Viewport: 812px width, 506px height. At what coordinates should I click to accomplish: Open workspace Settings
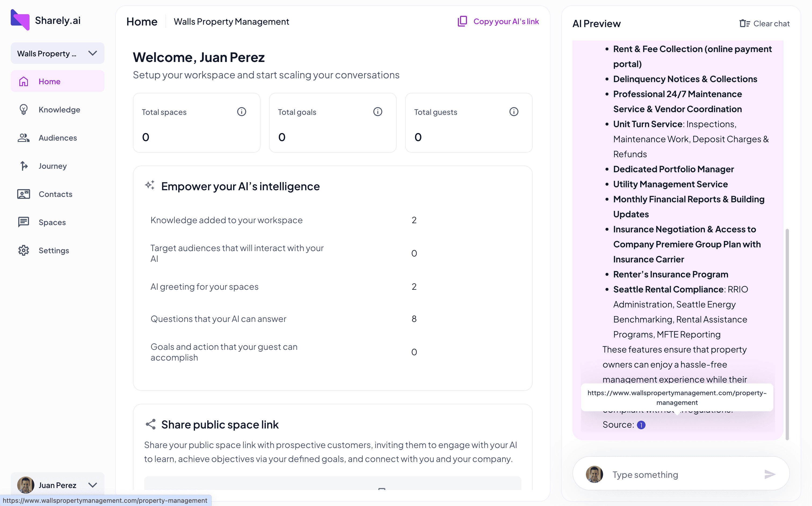pyautogui.click(x=54, y=250)
